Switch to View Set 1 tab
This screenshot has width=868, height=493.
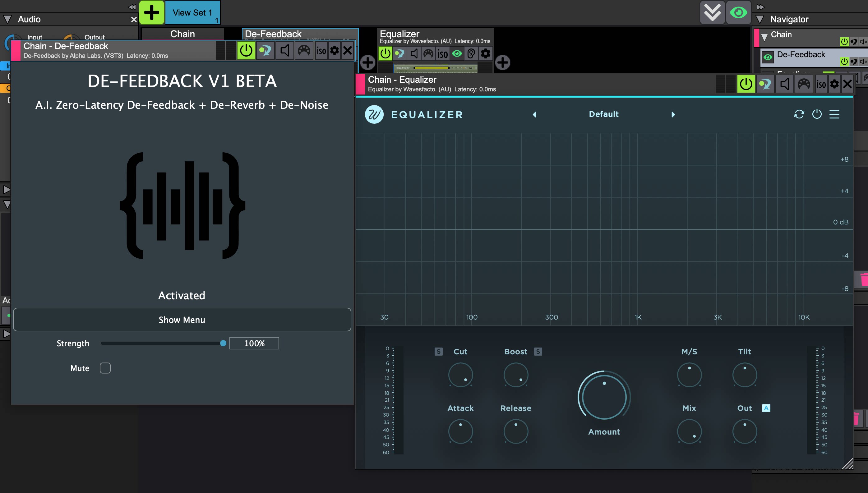coord(192,12)
